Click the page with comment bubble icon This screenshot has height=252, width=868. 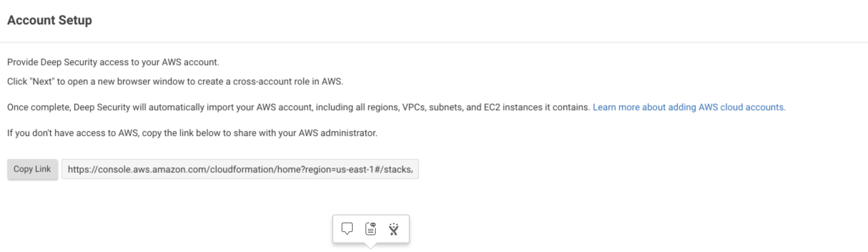(371, 228)
